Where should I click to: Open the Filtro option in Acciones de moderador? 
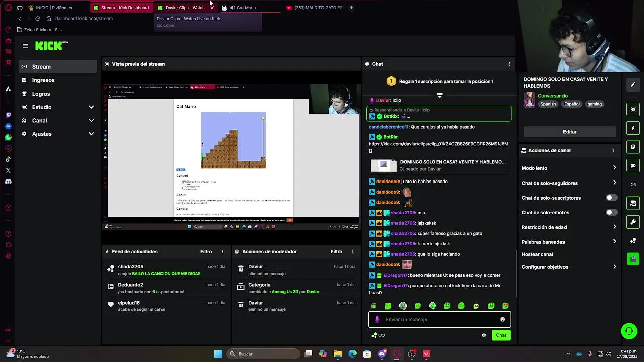coord(336,252)
